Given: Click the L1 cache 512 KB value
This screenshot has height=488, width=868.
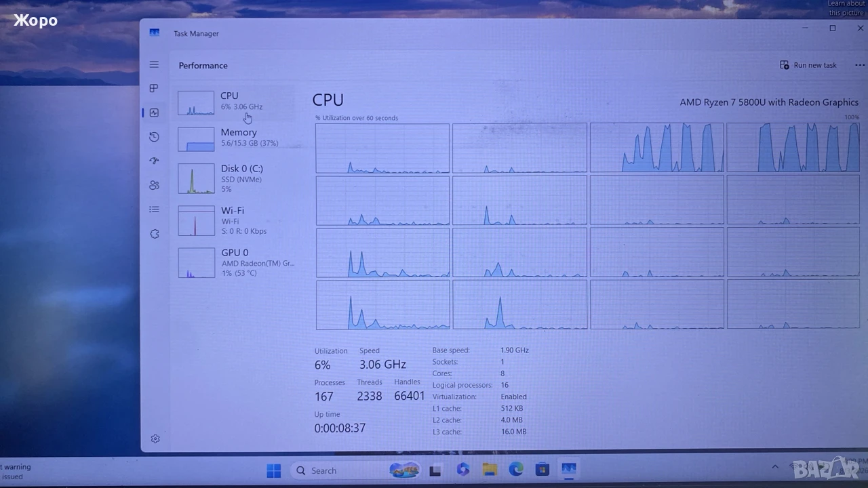Looking at the screenshot, I should tap(512, 409).
